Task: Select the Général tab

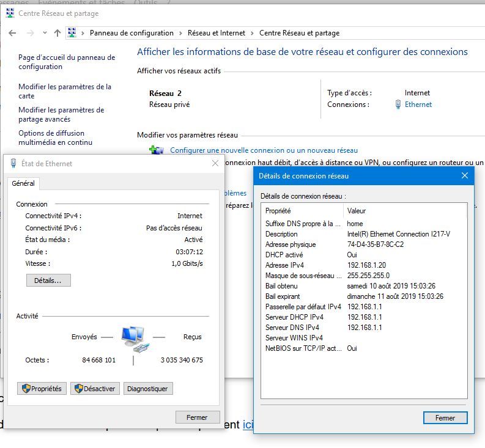Action: 23,183
